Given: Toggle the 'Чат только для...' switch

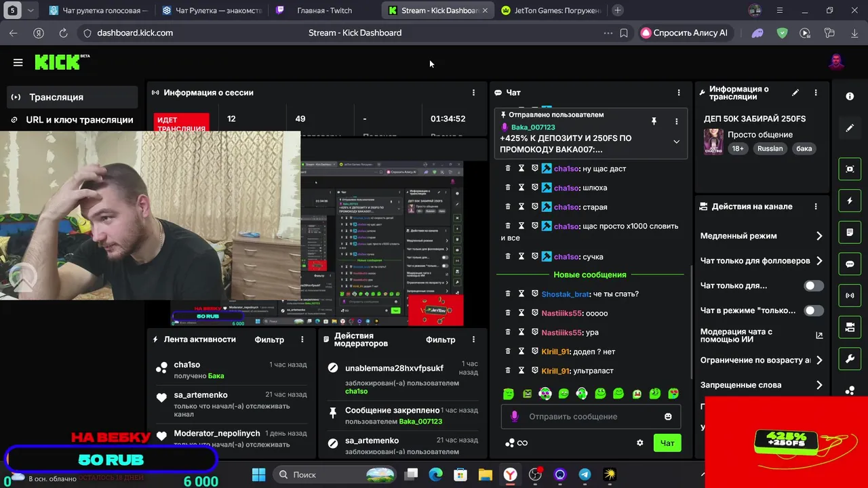Looking at the screenshot, I should coord(814,286).
